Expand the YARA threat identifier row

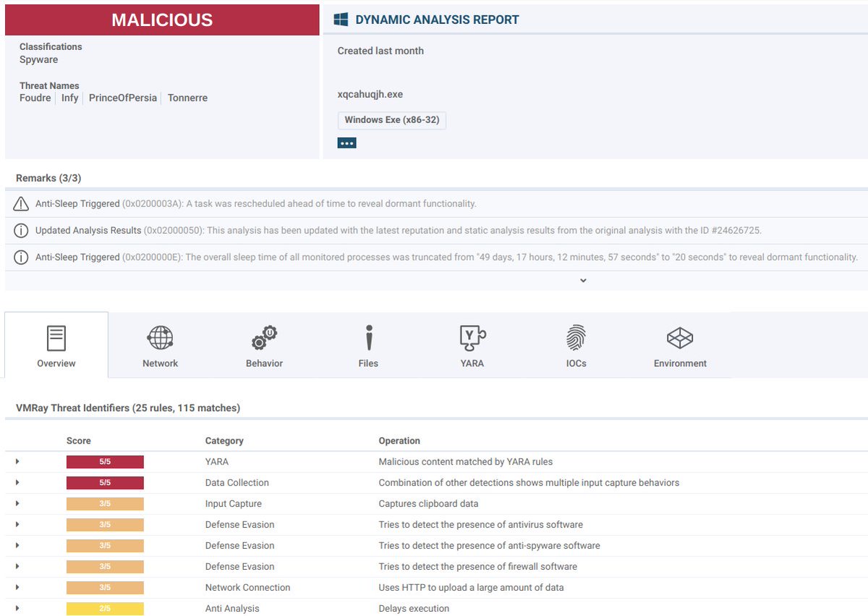(x=17, y=462)
